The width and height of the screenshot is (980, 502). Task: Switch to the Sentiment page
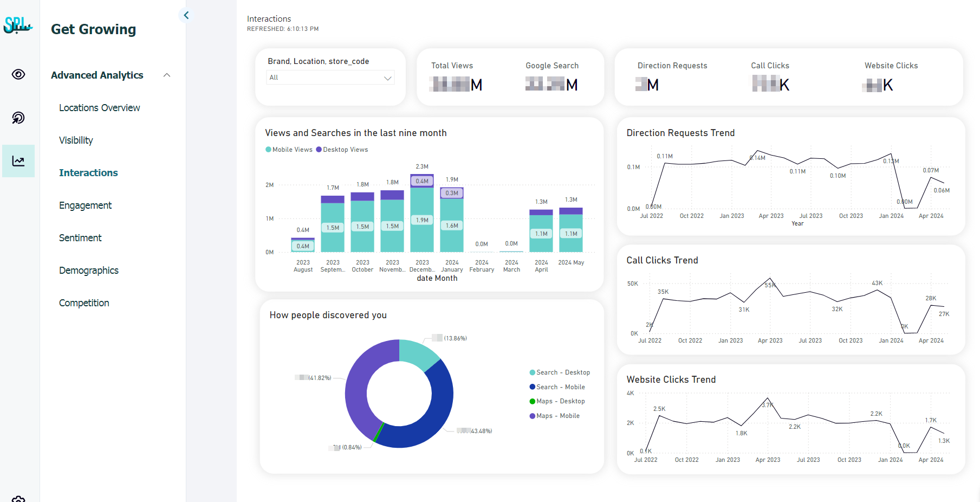[80, 238]
